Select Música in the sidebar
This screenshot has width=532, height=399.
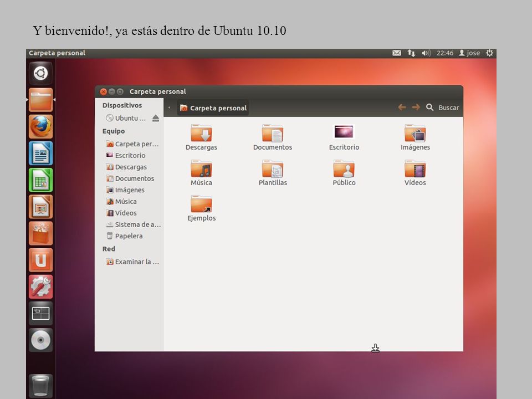point(121,202)
